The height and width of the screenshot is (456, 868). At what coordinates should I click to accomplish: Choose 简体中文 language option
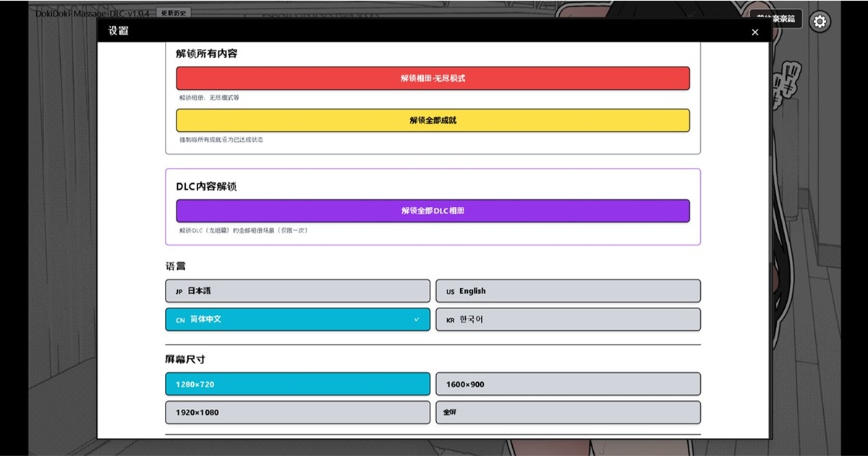coord(298,319)
